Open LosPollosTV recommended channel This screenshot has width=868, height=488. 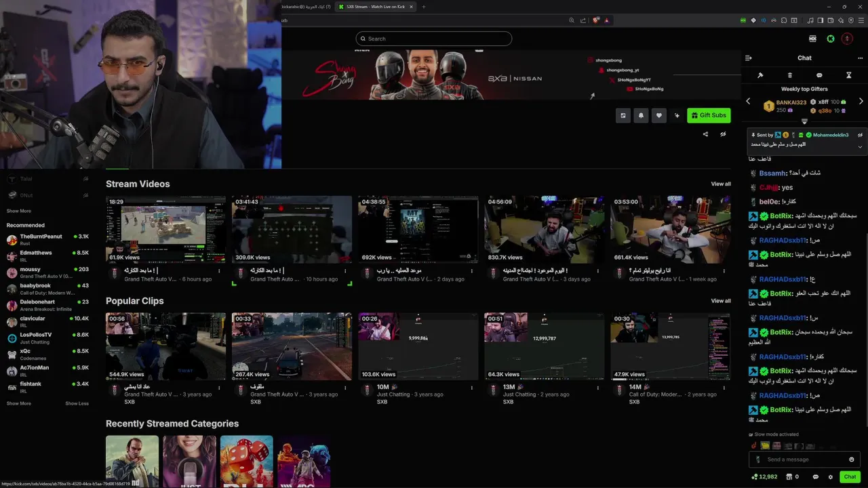point(47,338)
